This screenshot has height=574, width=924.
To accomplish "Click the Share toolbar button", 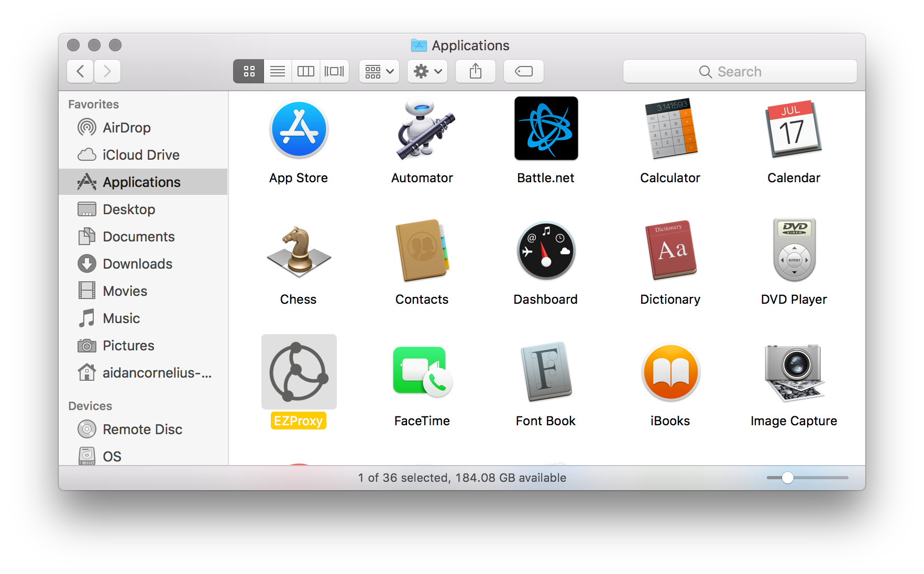I will coord(476,71).
